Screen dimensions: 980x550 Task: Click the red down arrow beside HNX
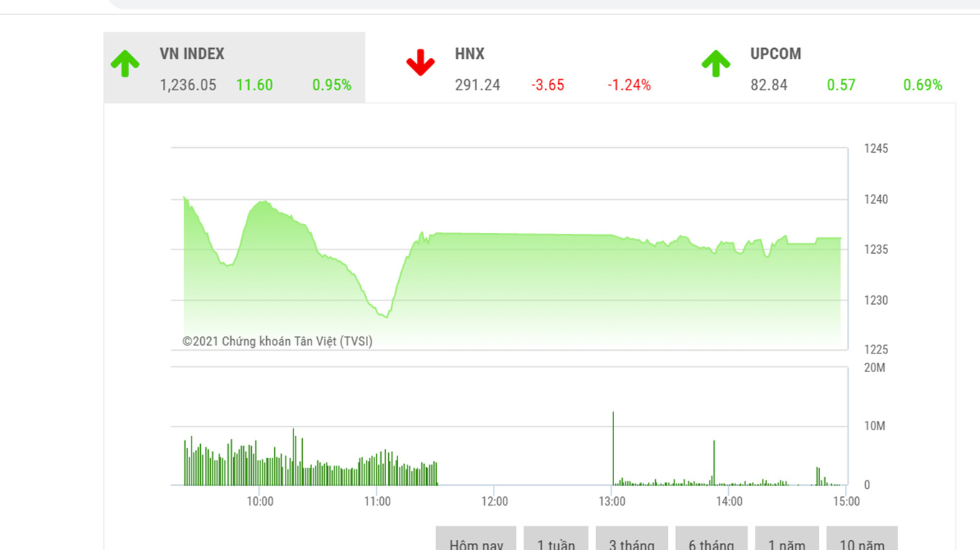[420, 63]
